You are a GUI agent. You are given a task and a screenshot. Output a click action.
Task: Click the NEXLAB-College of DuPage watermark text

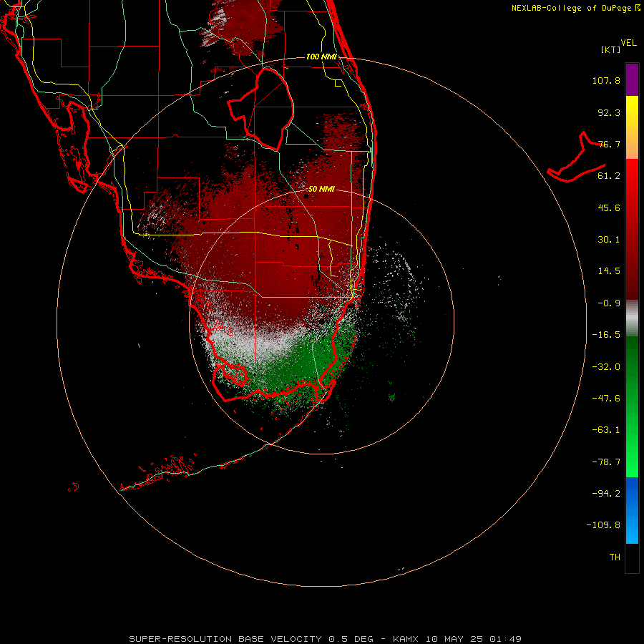(576, 8)
